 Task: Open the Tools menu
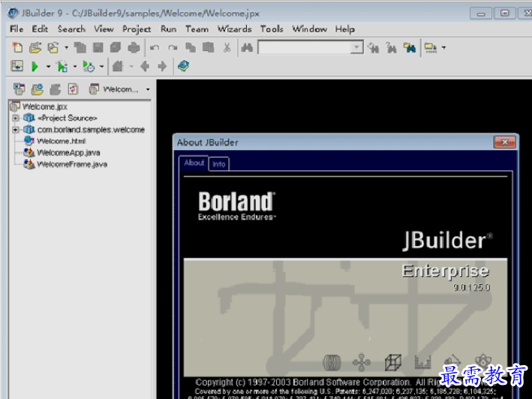pos(272,29)
